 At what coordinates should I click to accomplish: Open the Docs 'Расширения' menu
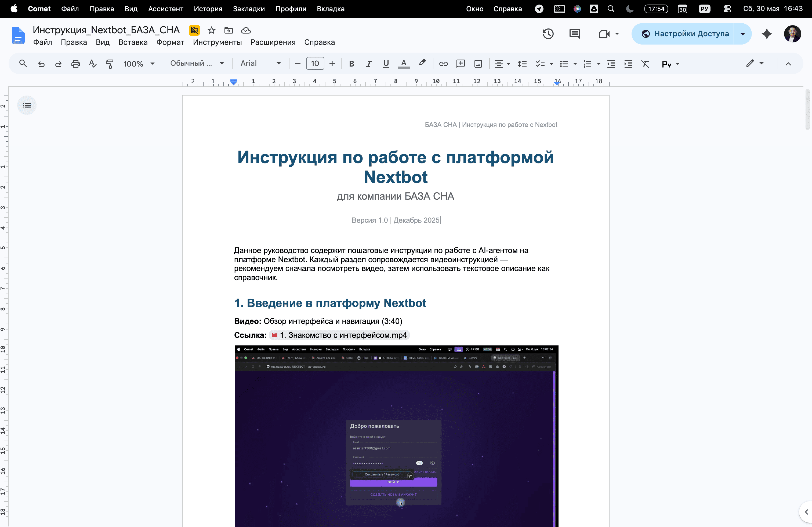tap(273, 42)
